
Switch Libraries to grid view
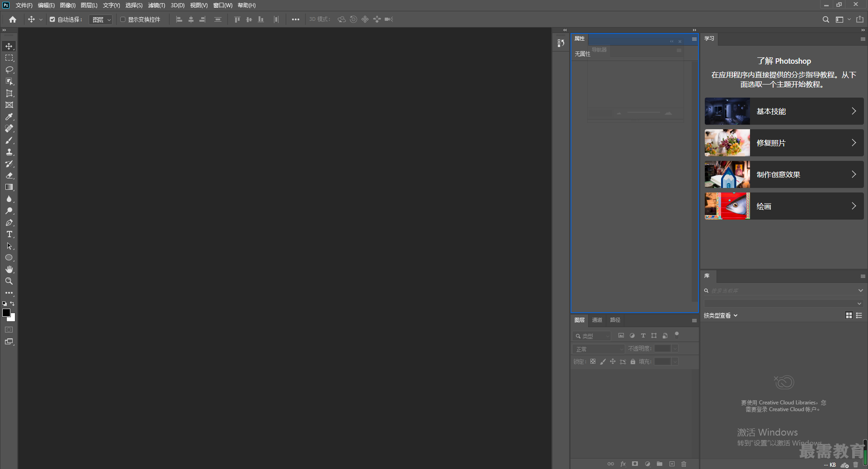coord(849,315)
